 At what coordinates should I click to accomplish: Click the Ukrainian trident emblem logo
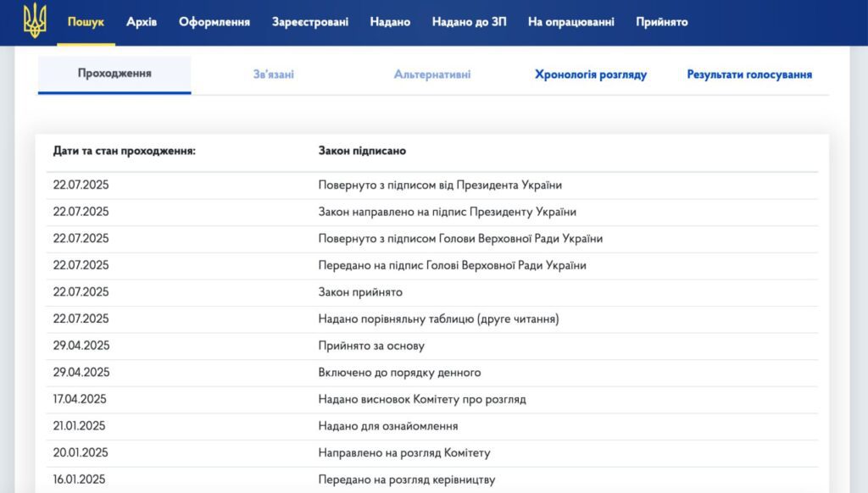pyautogui.click(x=35, y=21)
